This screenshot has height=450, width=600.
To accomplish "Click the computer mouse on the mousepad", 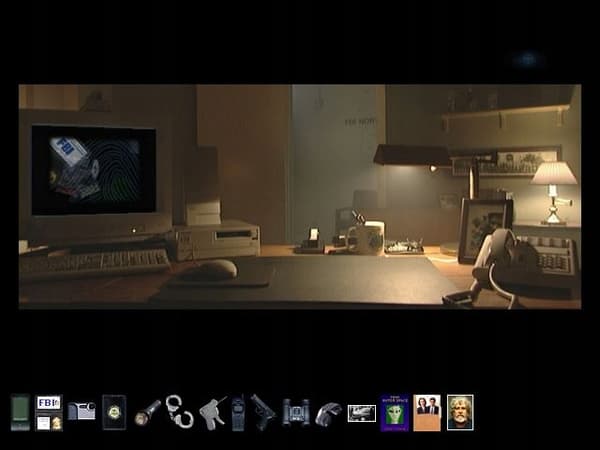I will [212, 269].
